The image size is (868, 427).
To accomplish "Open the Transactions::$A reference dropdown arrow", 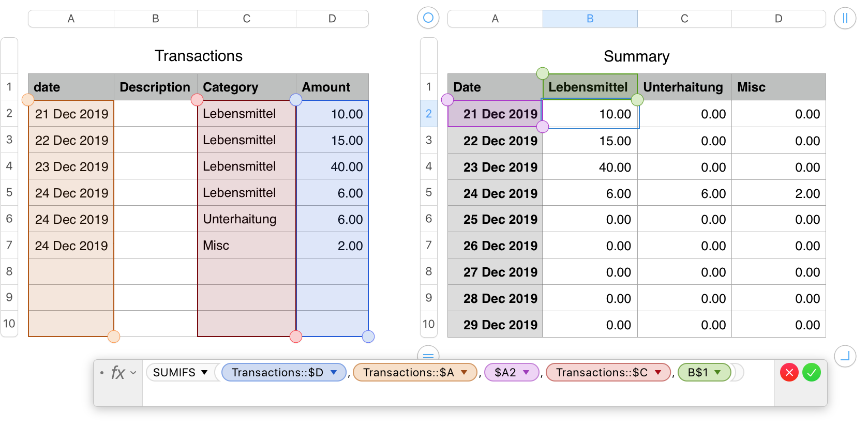I will click(x=465, y=373).
